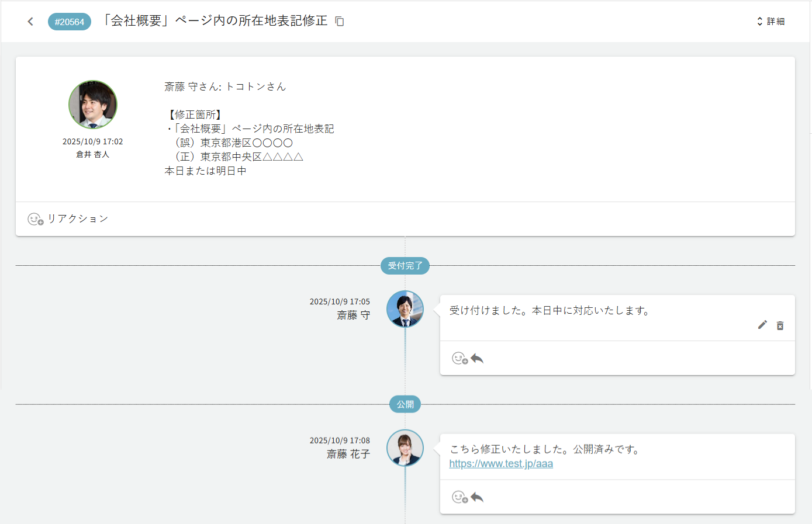Click 倉井 杏人's profile avatar

point(92,104)
